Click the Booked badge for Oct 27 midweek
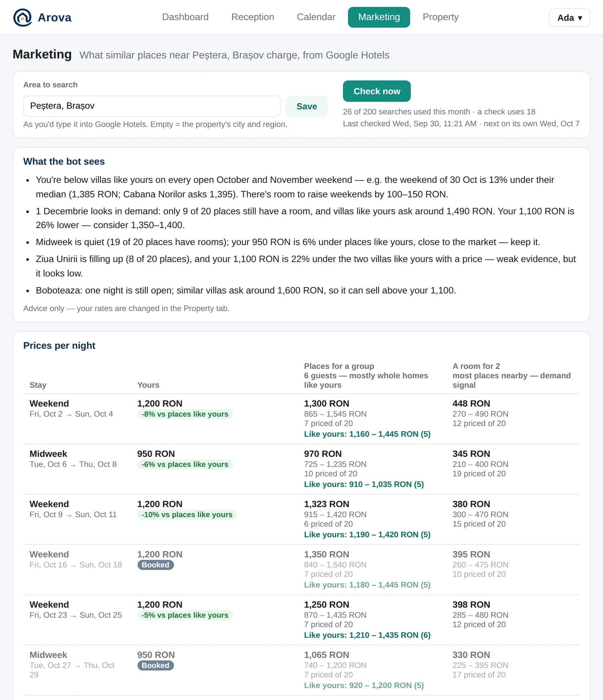 click(x=156, y=665)
